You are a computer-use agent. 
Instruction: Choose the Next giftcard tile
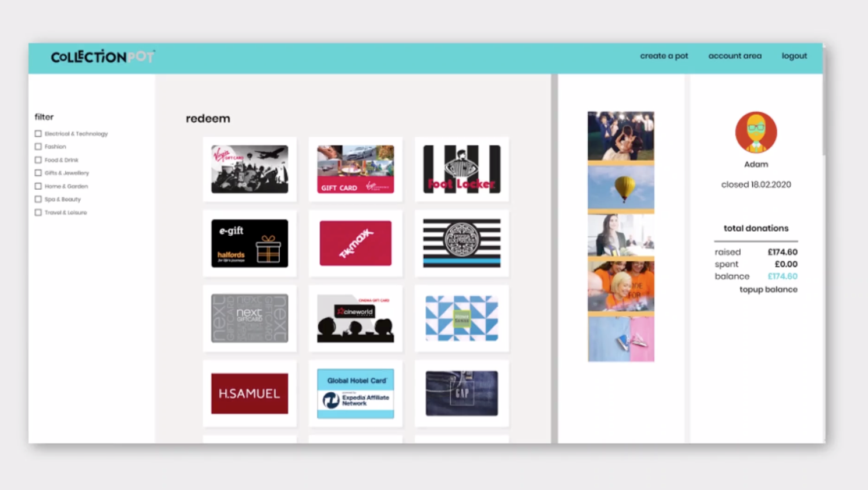click(x=249, y=318)
